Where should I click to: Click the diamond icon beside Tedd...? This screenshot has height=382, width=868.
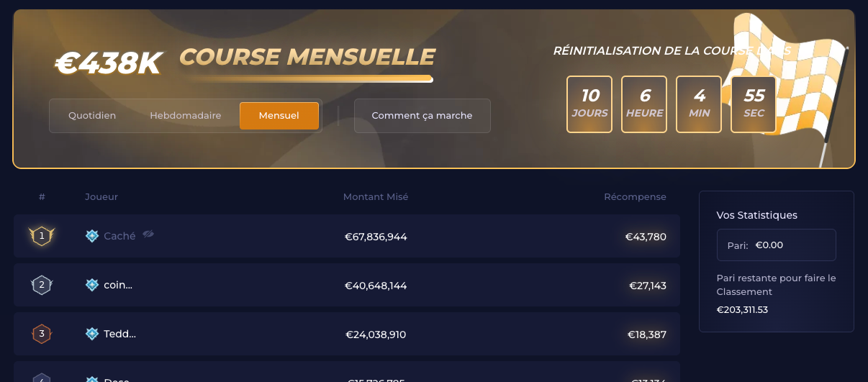point(92,334)
